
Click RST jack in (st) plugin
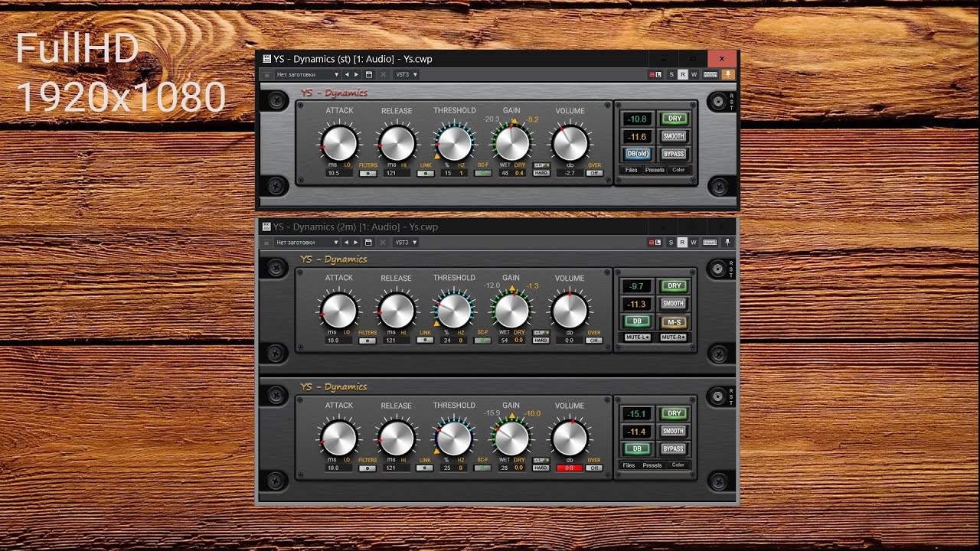tap(718, 101)
